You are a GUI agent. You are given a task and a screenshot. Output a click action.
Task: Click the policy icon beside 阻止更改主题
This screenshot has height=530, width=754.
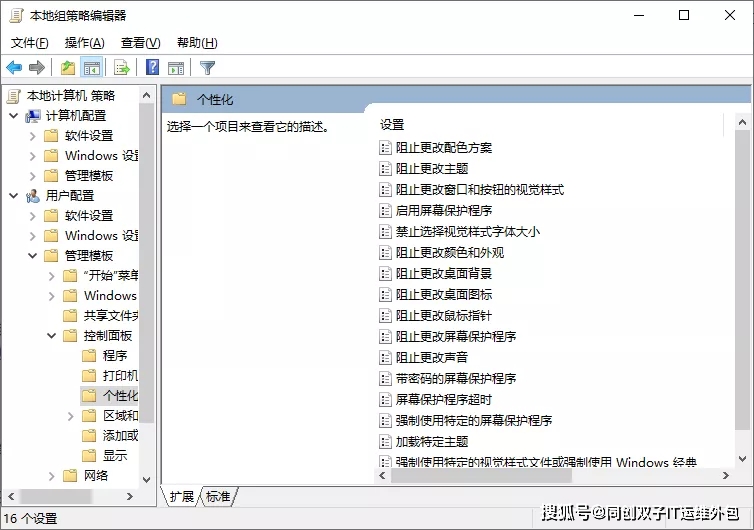coord(385,169)
